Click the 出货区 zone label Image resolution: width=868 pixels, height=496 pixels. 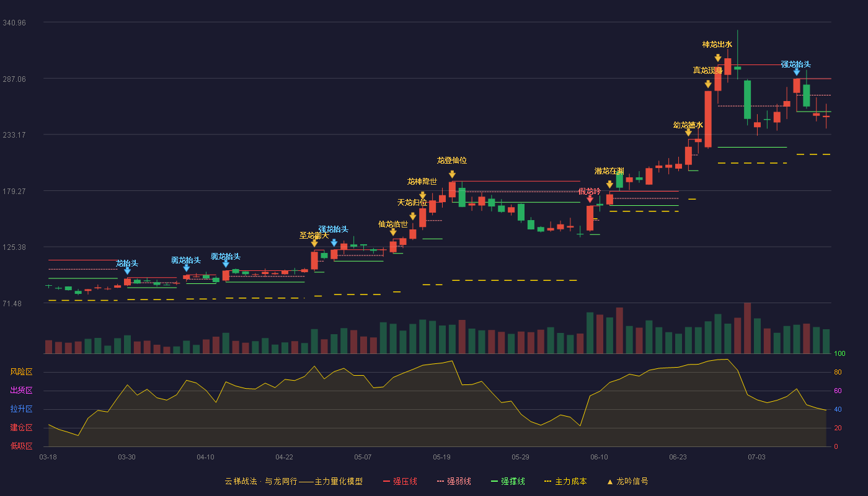click(x=22, y=391)
